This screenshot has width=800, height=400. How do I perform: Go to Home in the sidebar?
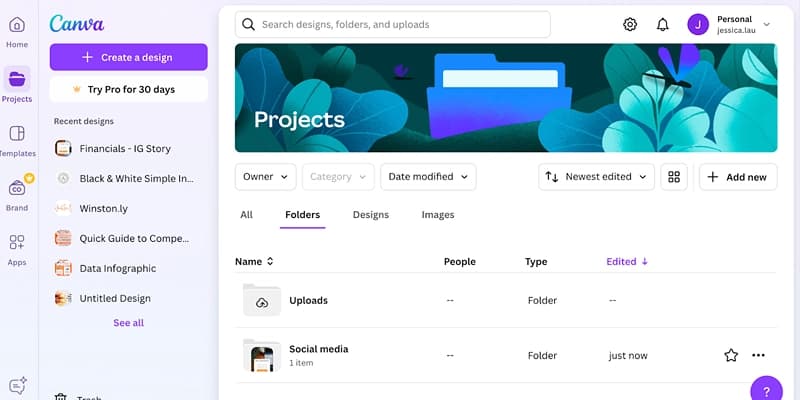17,32
